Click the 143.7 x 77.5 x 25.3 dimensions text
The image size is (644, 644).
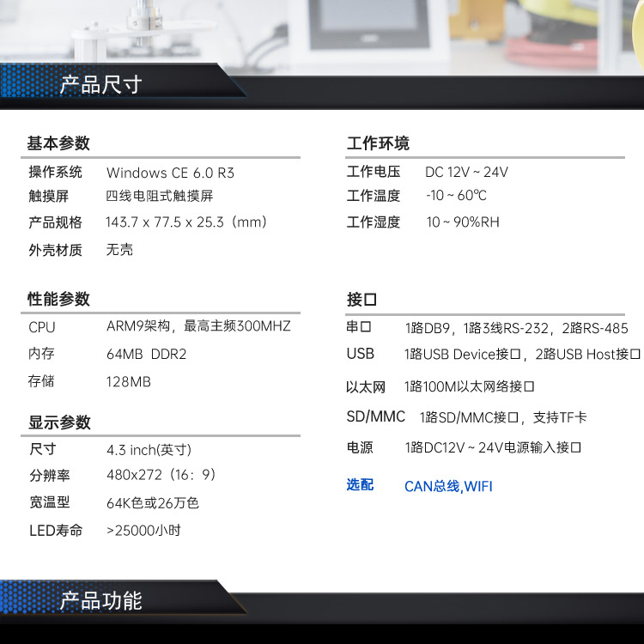point(186,222)
